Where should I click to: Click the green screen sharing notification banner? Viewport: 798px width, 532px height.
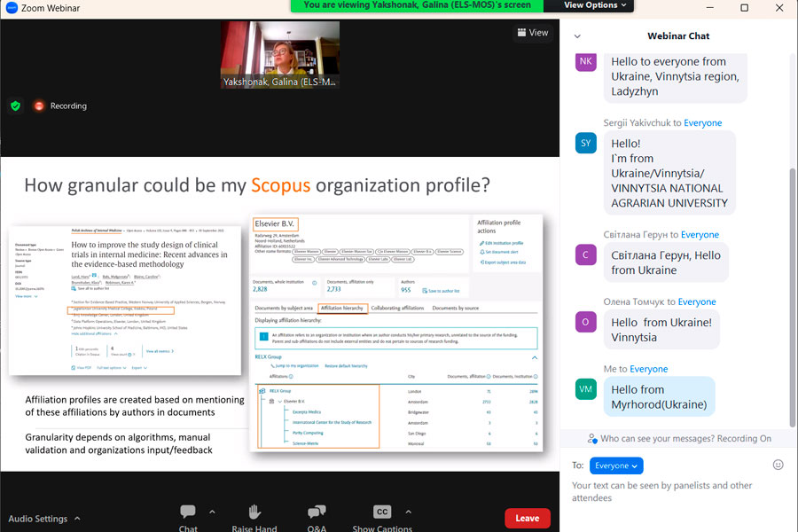coord(417,5)
